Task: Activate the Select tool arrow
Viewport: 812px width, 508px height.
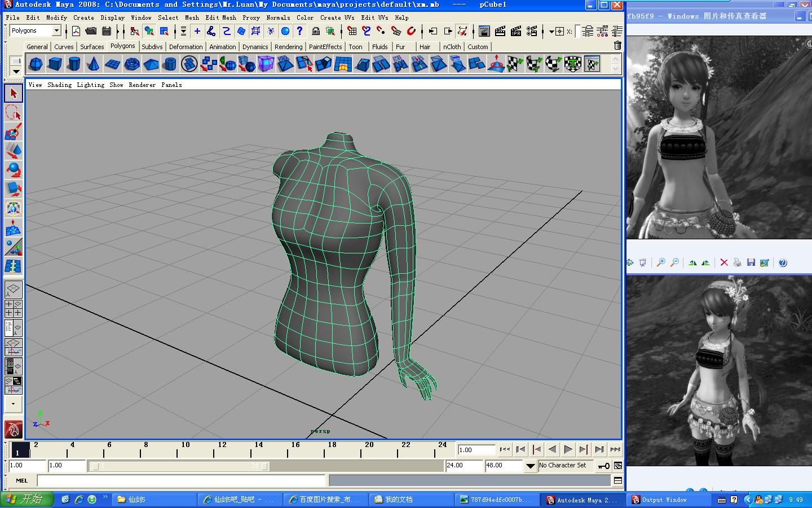Action: click(14, 93)
